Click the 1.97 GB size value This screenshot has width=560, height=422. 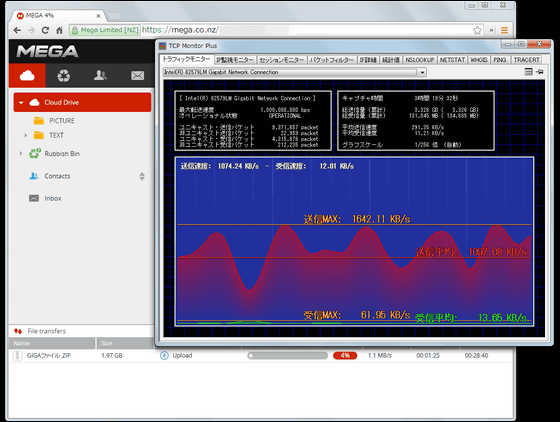pyautogui.click(x=112, y=356)
